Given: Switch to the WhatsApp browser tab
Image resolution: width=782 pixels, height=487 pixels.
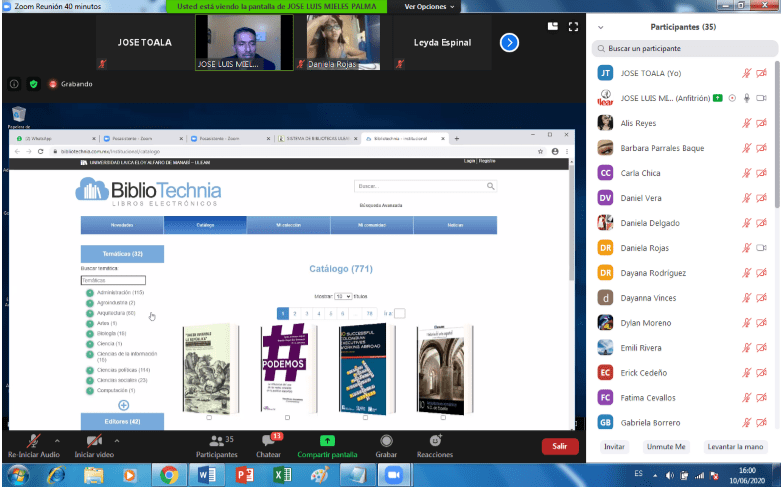Looking at the screenshot, I should pos(55,139).
